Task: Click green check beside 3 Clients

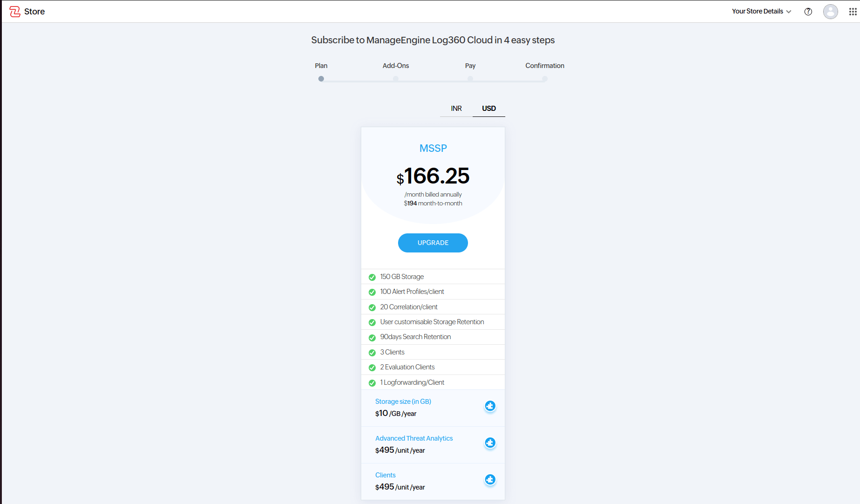Action: (372, 353)
